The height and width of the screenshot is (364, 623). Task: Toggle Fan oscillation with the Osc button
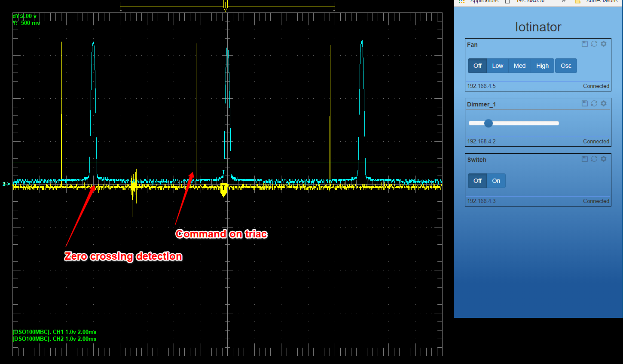click(x=566, y=66)
